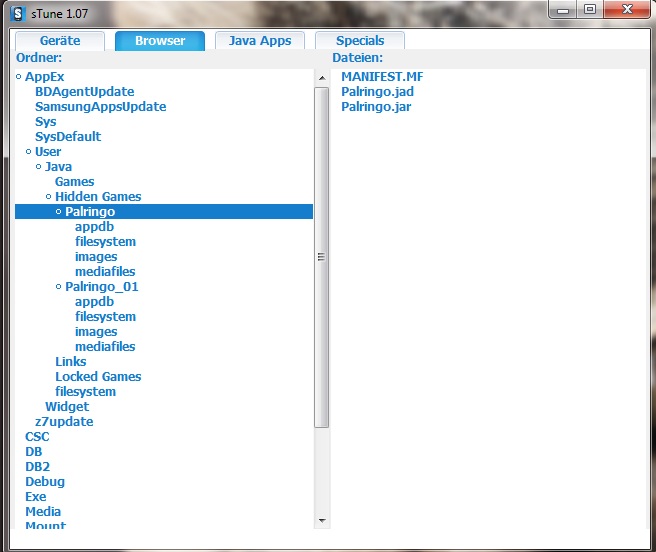Open the Geräte tab
This screenshot has height=552, width=656.
pyautogui.click(x=60, y=41)
